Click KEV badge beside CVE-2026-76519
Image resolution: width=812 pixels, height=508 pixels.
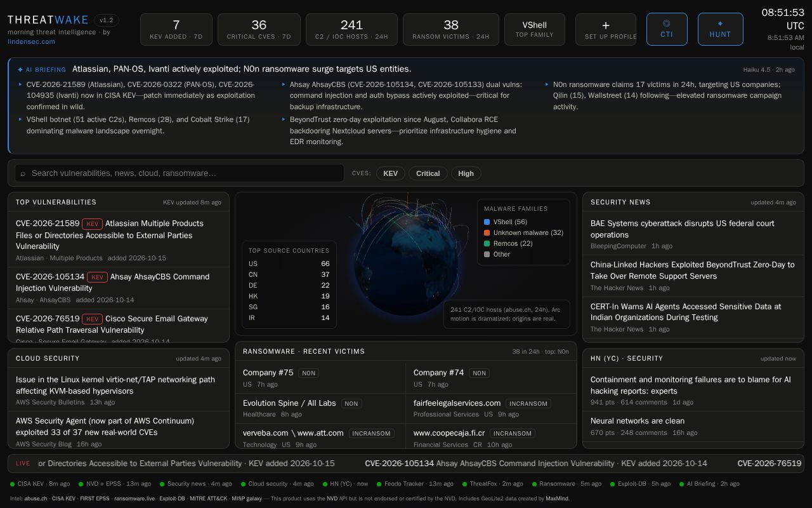point(92,319)
